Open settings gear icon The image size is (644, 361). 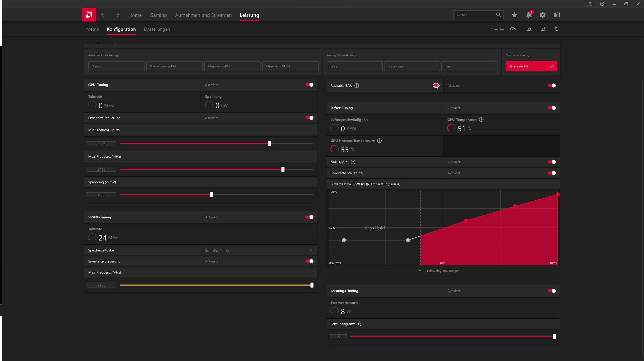[542, 15]
